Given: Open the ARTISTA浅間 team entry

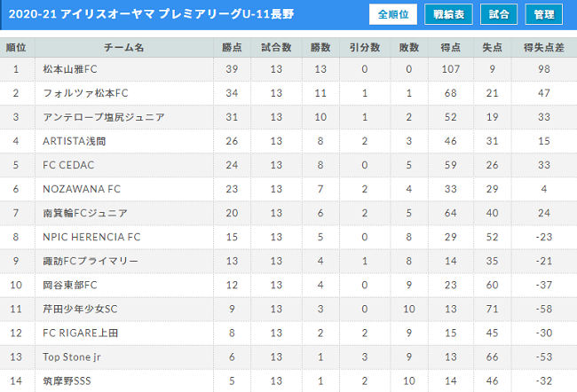Looking at the screenshot, I should tap(75, 141).
